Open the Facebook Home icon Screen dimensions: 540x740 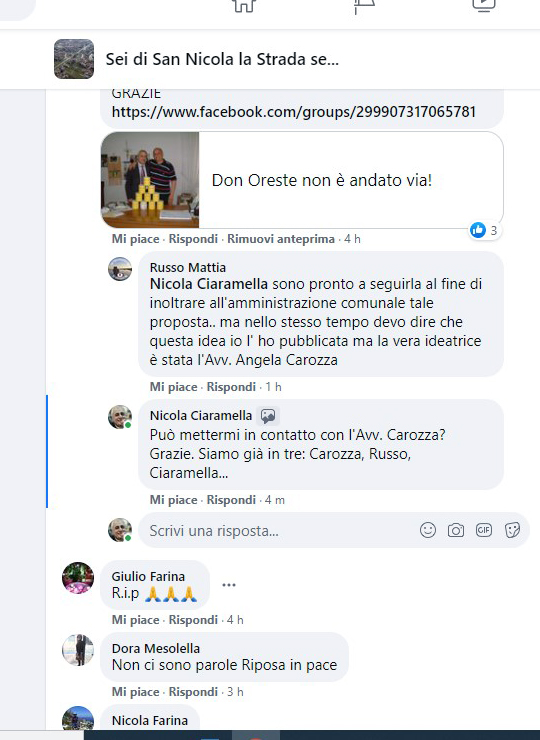[244, 6]
